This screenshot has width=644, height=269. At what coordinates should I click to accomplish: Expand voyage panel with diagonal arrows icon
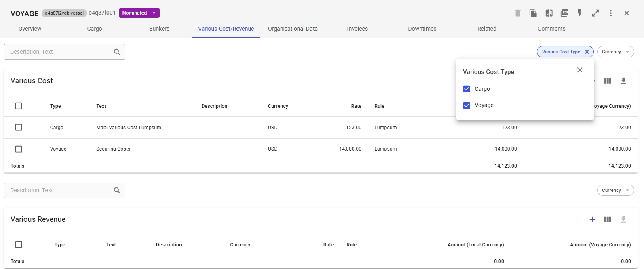pos(595,13)
